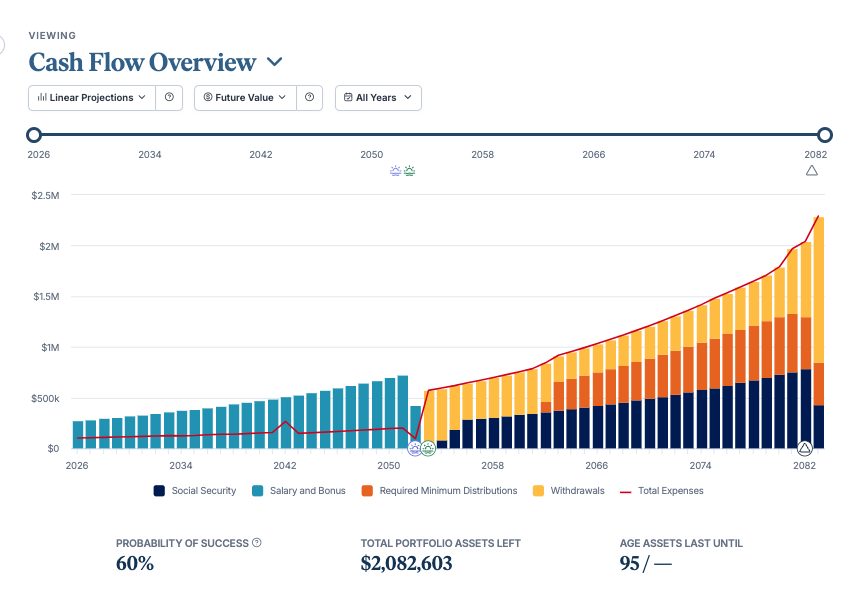Click the 95 / — age value
This screenshot has height=601, width=864.
pos(646,564)
